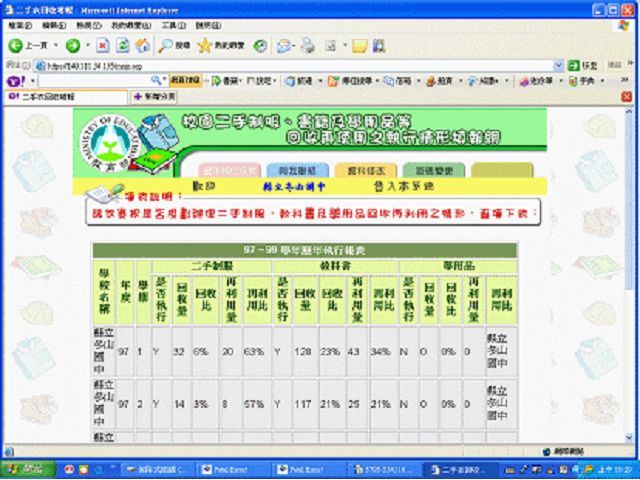Click the Refresh page icon
The width and height of the screenshot is (640, 480).
click(122, 45)
